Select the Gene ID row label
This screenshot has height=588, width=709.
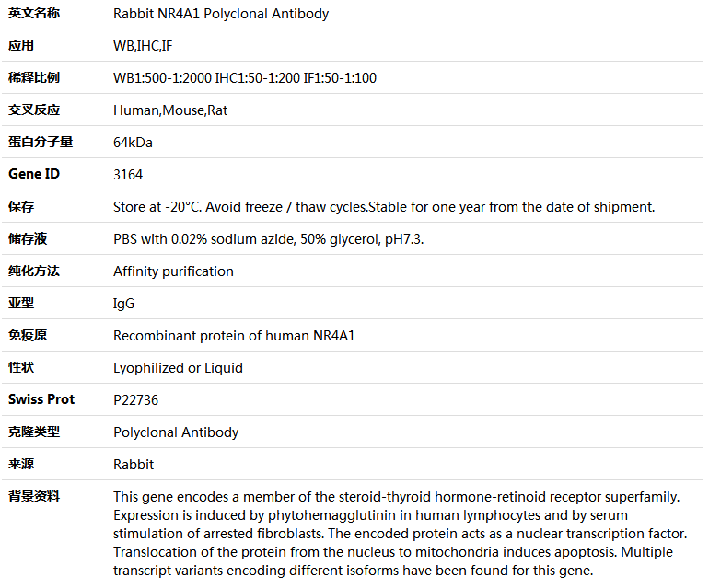[34, 174]
